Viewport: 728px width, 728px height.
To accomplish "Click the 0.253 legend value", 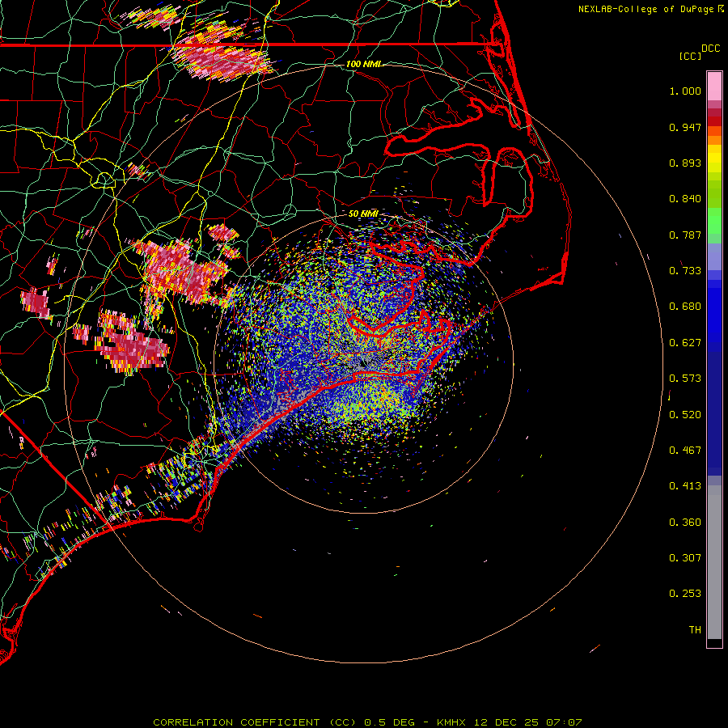I will pos(685,594).
